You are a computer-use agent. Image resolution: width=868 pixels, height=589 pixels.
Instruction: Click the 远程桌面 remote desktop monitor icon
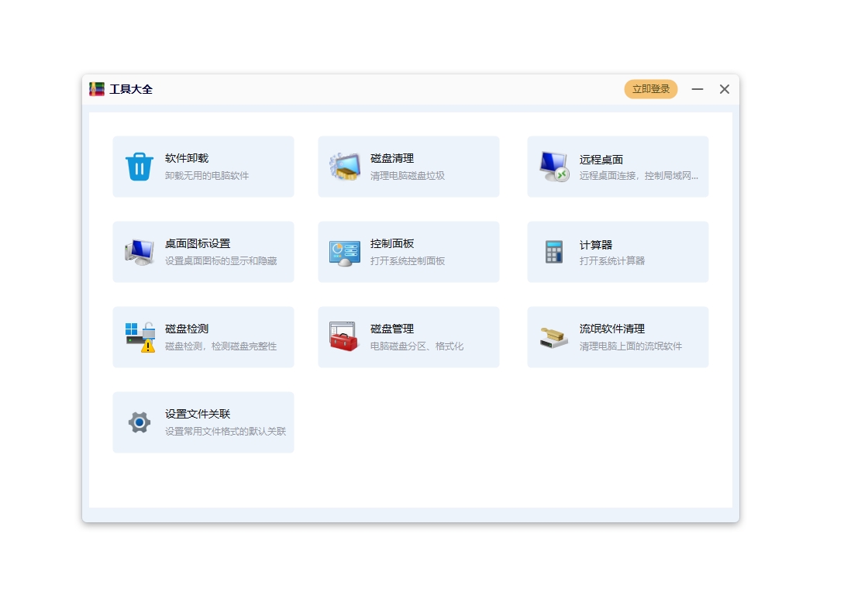click(554, 167)
